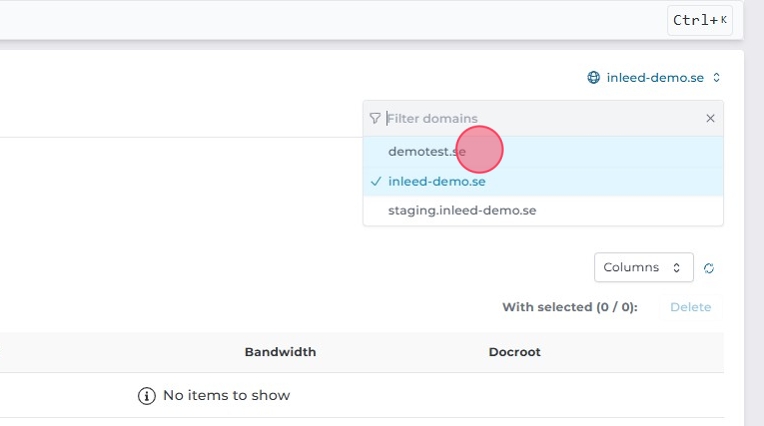Image resolution: width=764 pixels, height=426 pixels.
Task: Click the globe icon beside inleed-demo.se
Action: 593,77
